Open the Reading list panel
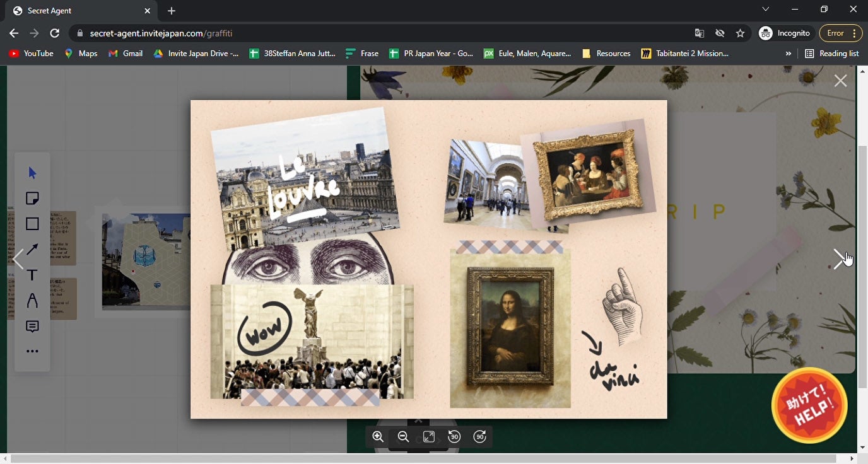The image size is (868, 464). click(x=832, y=54)
